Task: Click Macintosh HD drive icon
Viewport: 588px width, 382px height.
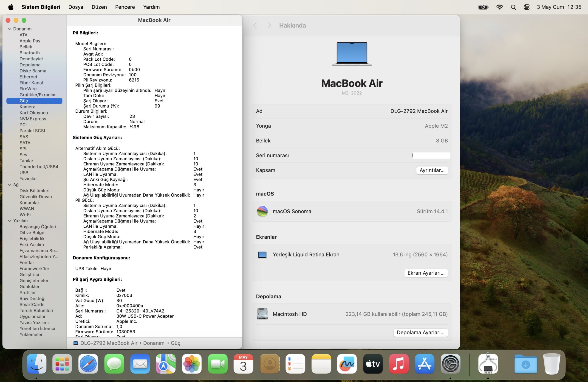Action: 262,314
